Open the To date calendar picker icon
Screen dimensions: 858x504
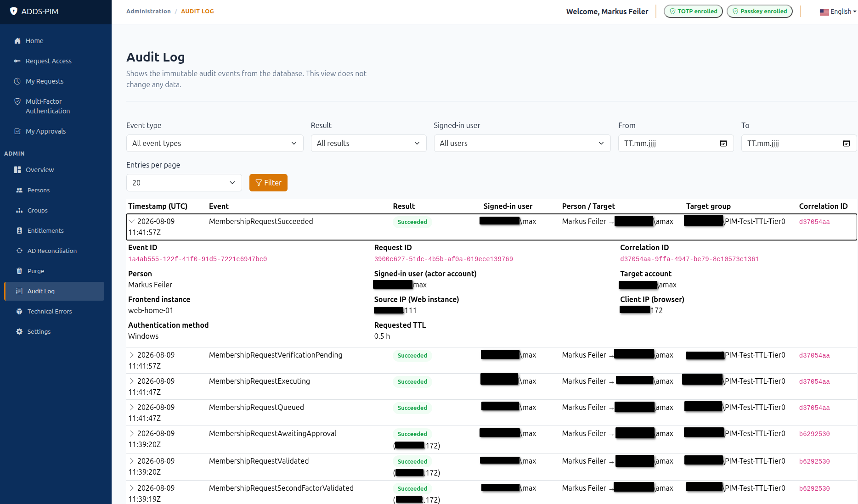pos(847,143)
